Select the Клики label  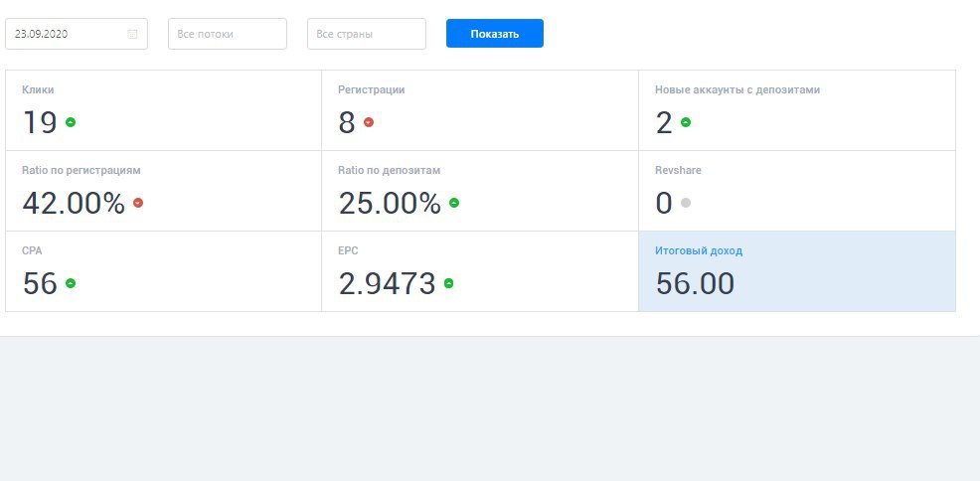point(38,90)
